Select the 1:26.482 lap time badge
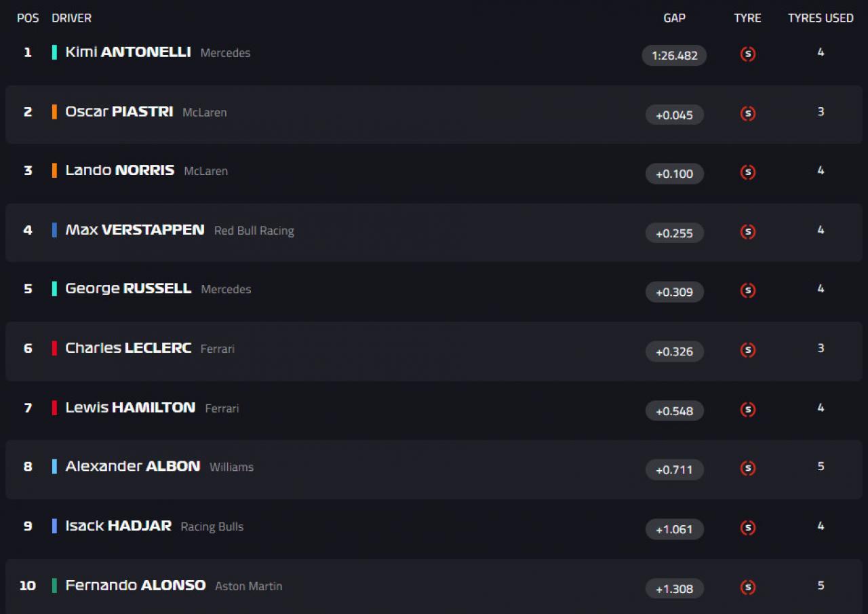Screen dimensions: 868x614 click(674, 56)
